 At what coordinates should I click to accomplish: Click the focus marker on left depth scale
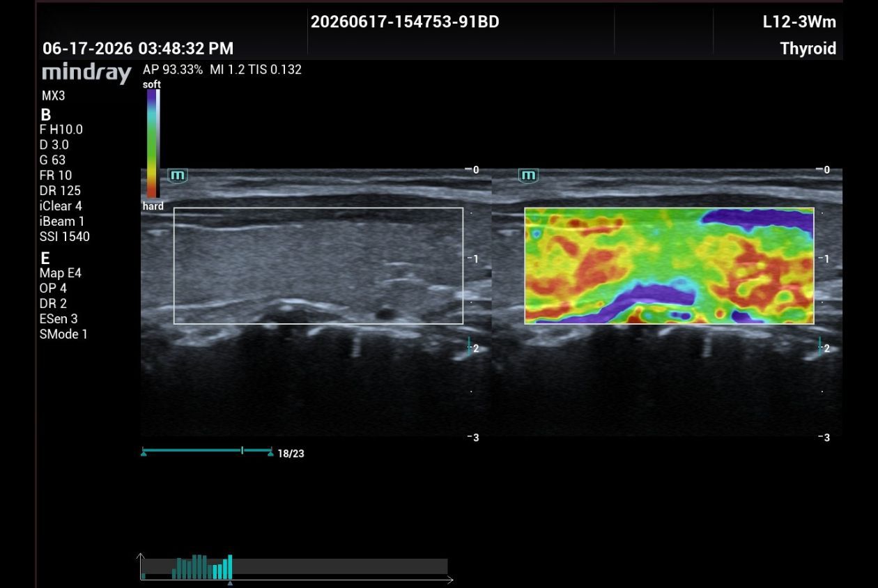(x=470, y=345)
